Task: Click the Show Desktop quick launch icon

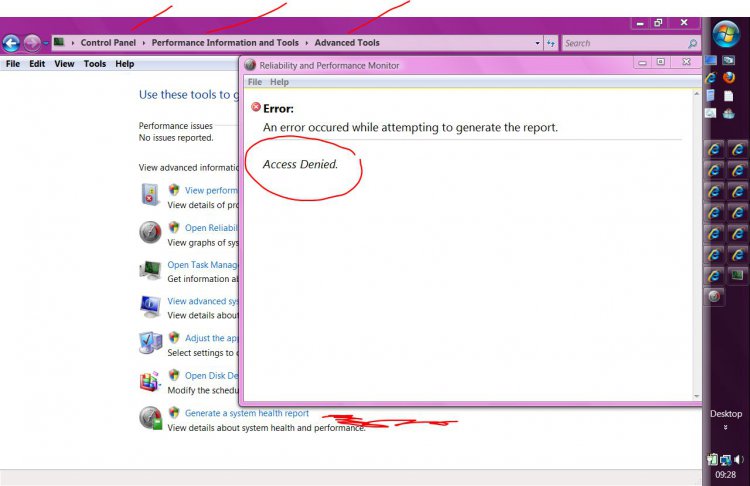Action: (711, 60)
